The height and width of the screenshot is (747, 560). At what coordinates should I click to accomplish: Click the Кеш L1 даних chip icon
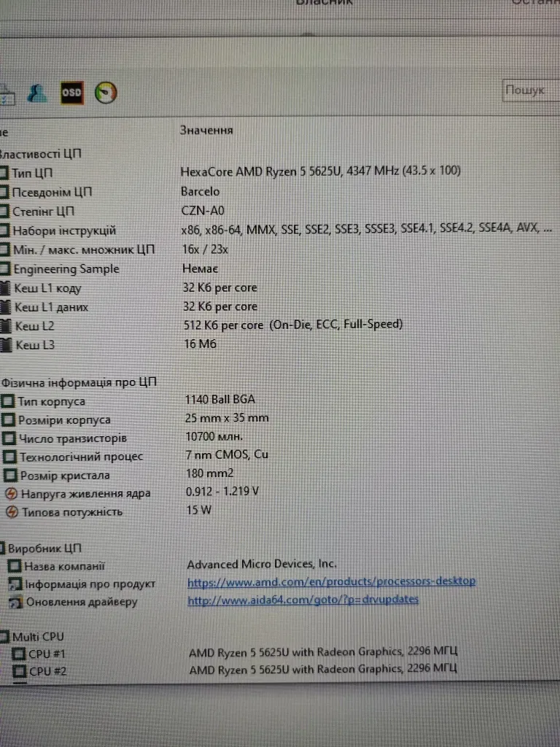pos(6,307)
